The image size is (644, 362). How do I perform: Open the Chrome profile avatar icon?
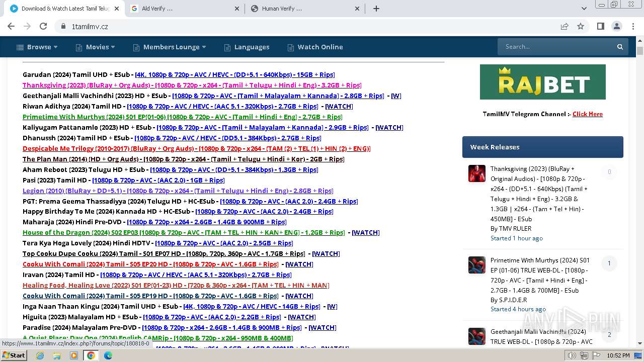point(616,26)
